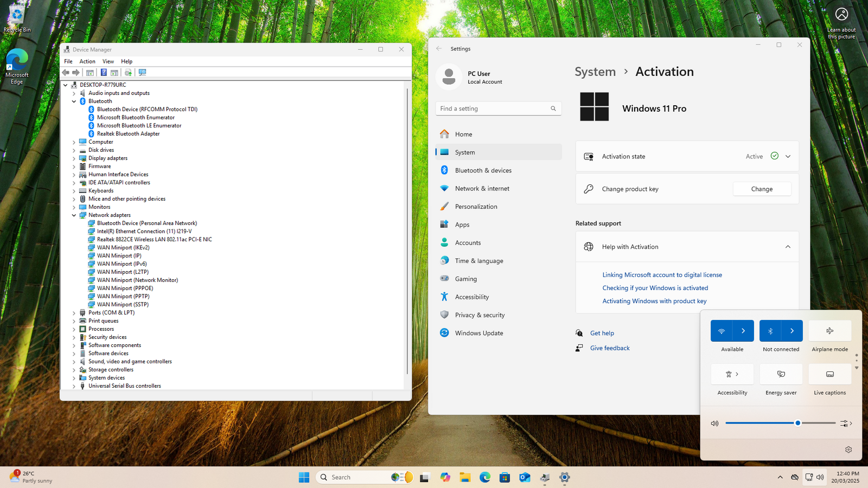Open Outlook from the taskbar

point(525,477)
